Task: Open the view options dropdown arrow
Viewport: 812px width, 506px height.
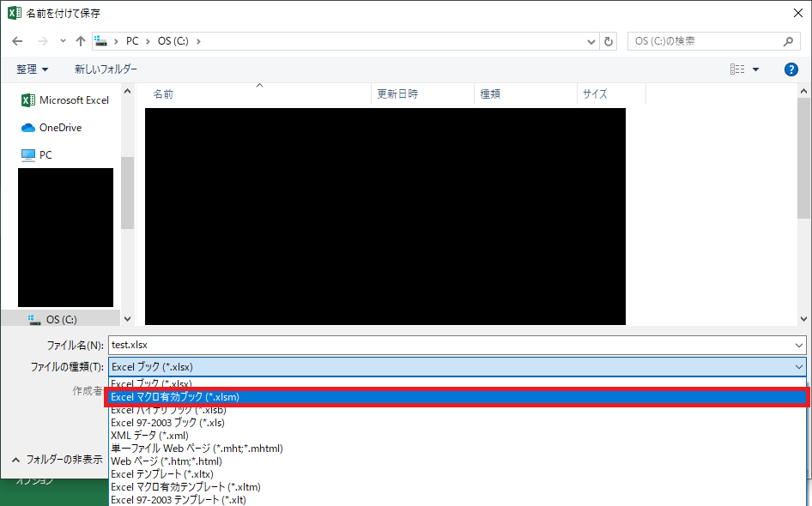Action: click(x=755, y=69)
